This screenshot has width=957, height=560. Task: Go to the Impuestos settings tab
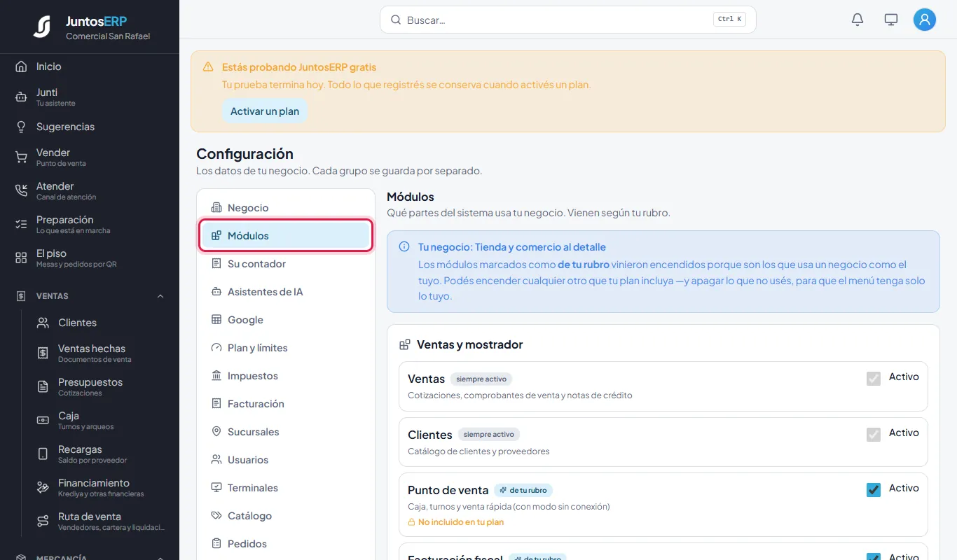pyautogui.click(x=286, y=376)
